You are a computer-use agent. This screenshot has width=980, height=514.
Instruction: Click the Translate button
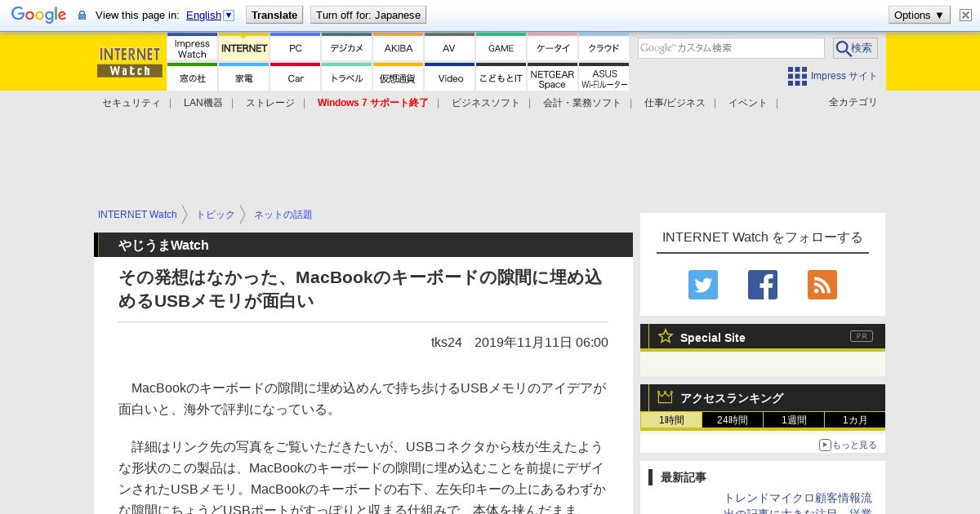274,15
